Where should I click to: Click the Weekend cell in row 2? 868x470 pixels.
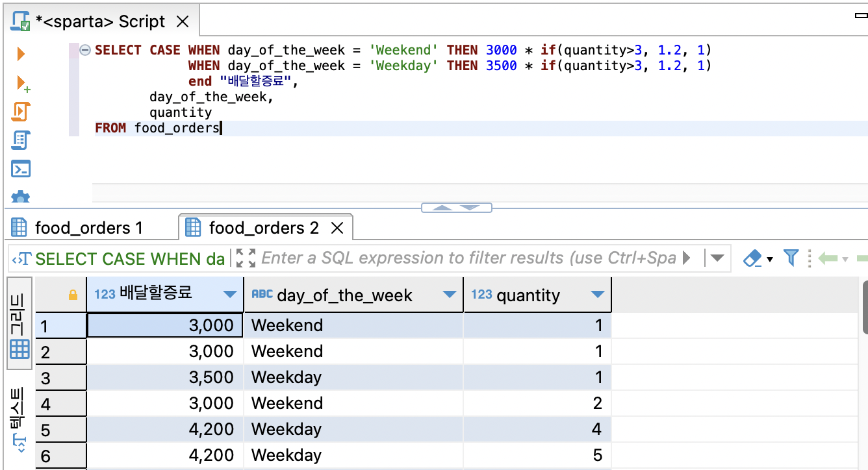pos(353,351)
